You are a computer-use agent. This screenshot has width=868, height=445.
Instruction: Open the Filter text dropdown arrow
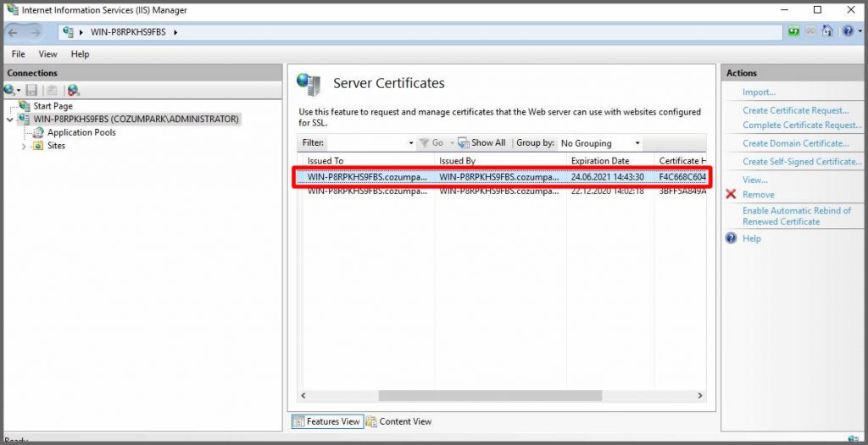(411, 142)
